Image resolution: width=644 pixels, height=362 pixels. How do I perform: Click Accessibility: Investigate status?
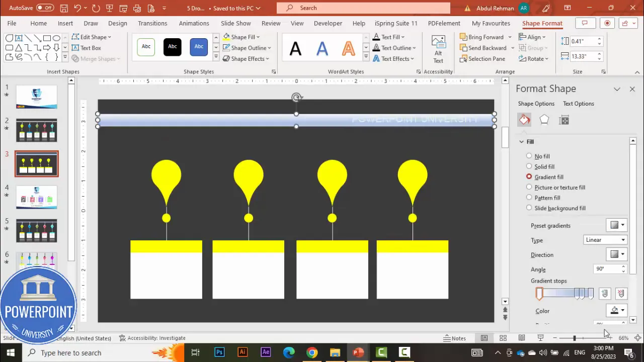(152, 338)
